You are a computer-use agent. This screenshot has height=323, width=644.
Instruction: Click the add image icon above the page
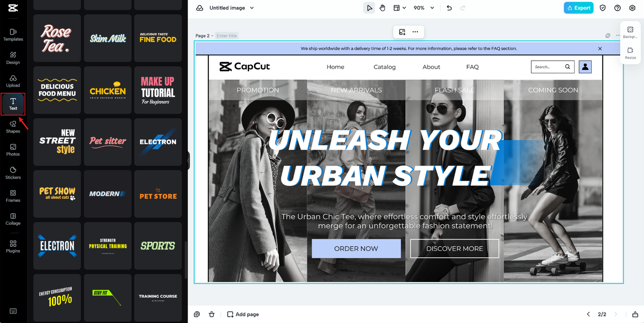[402, 32]
